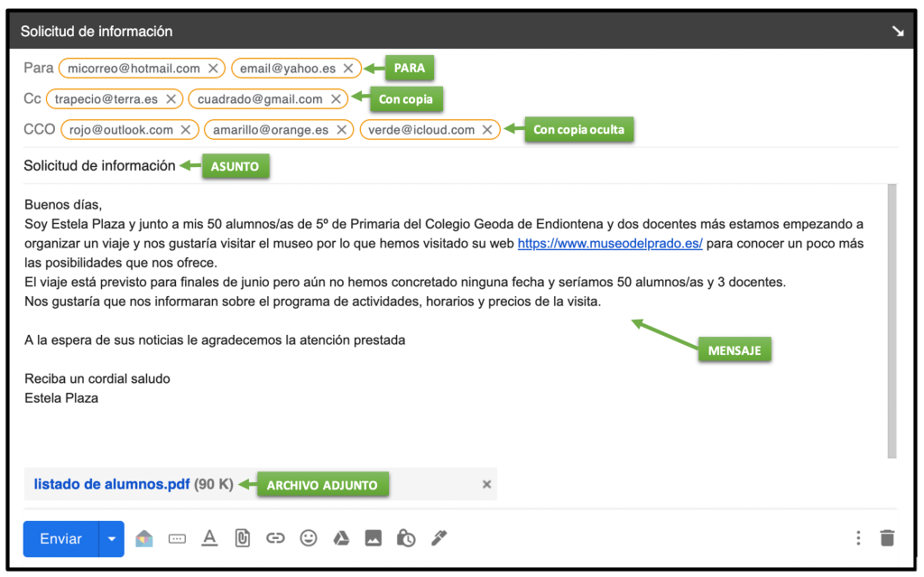
Task: Click the Enviar button to send email
Action: (61, 538)
